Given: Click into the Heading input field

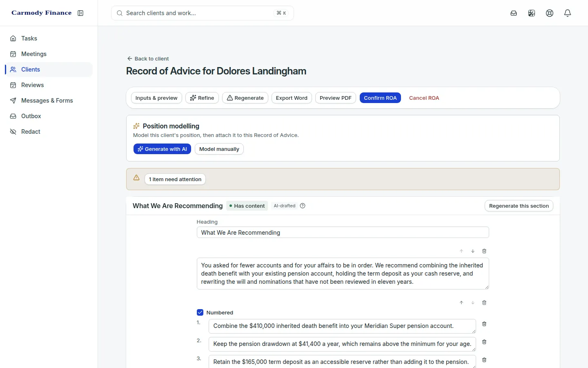Looking at the screenshot, I should (x=343, y=232).
